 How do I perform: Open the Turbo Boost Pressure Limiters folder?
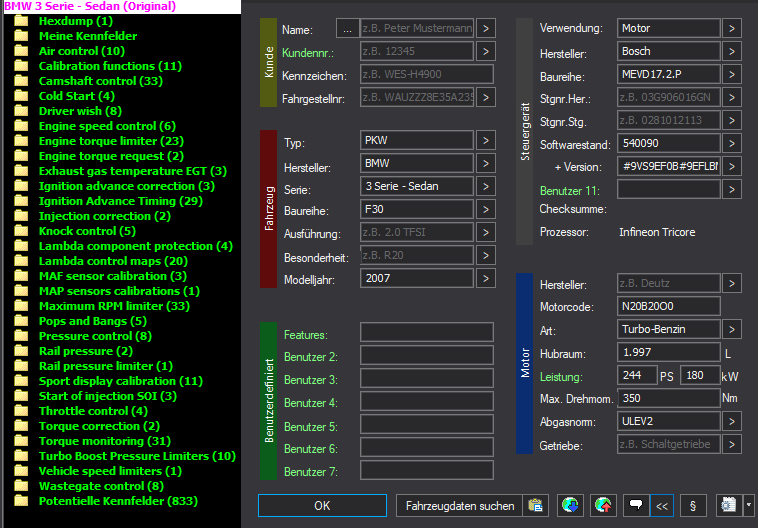pos(137,456)
